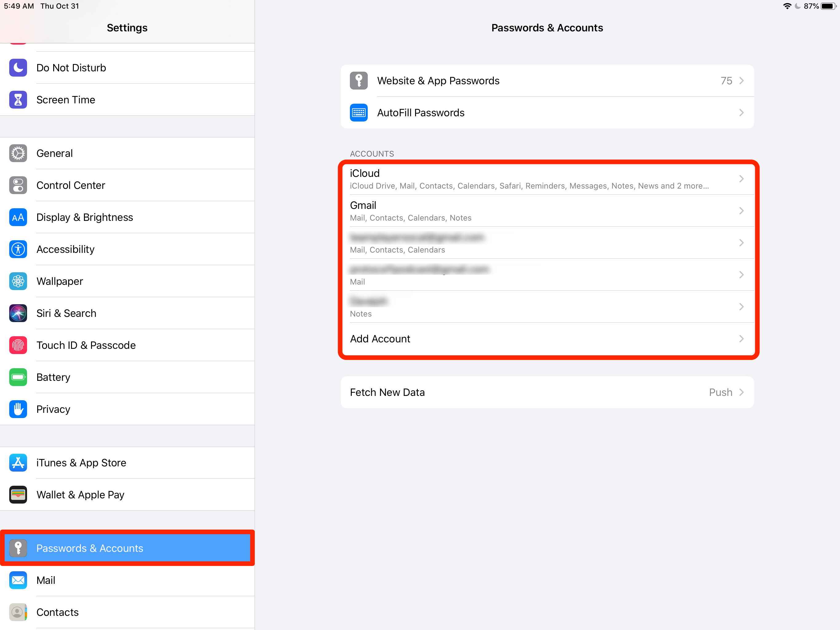Tap the Wallpaper flower icon
840x630 pixels.
[18, 281]
